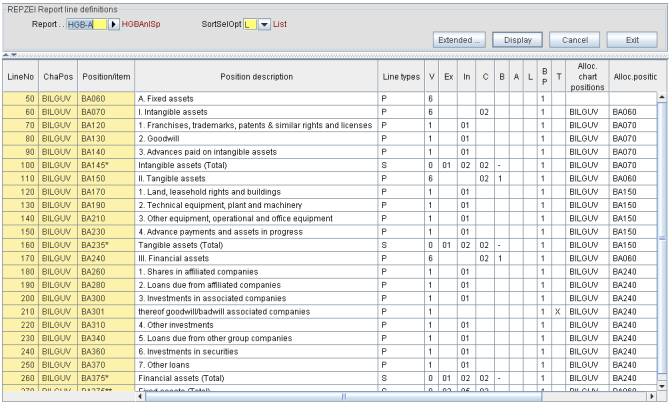The width and height of the screenshot is (669, 403).
Task: Click '2. Technical equipment, plant and machinery'
Action: coord(256,205)
